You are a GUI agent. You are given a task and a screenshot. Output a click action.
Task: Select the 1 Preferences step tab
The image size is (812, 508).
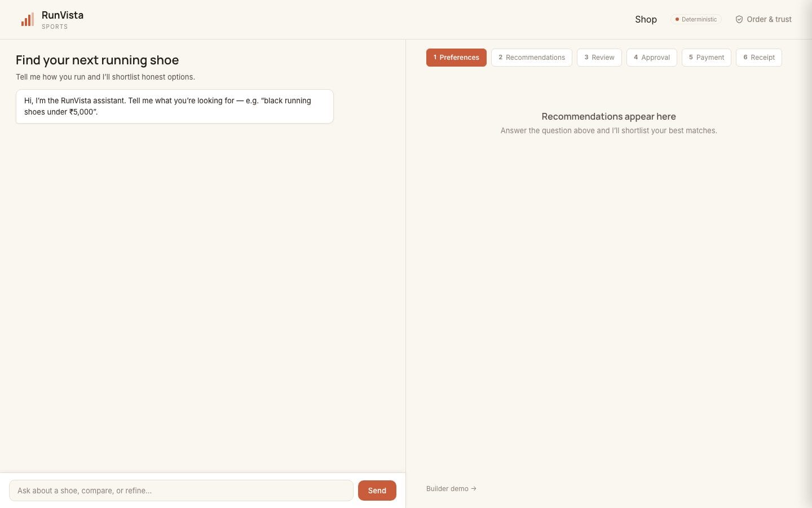coord(456,58)
